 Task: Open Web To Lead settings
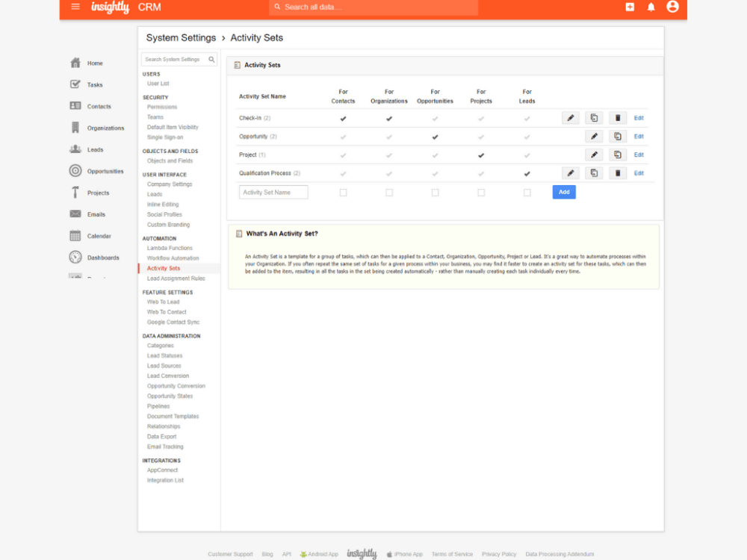[x=164, y=302]
